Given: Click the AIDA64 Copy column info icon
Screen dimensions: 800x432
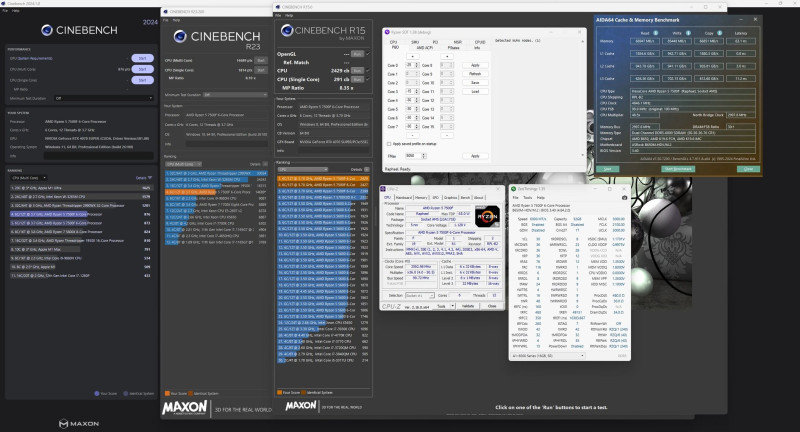Looking at the screenshot, I should 720,33.
